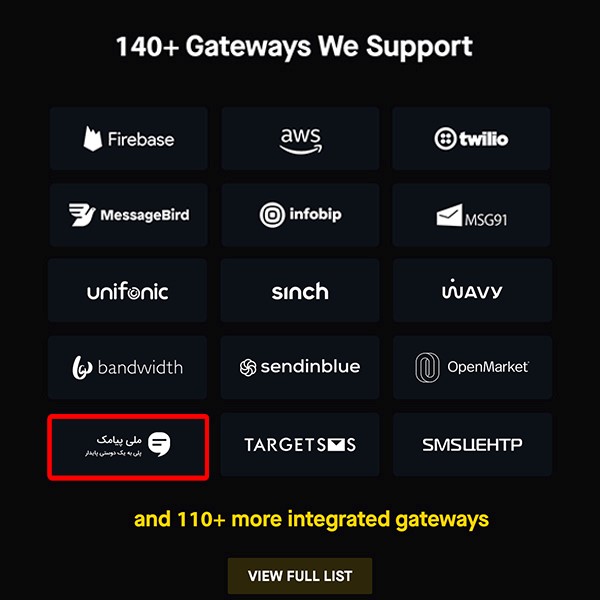Select the MSG91 envelope icon
The height and width of the screenshot is (600, 600).
coord(450,215)
